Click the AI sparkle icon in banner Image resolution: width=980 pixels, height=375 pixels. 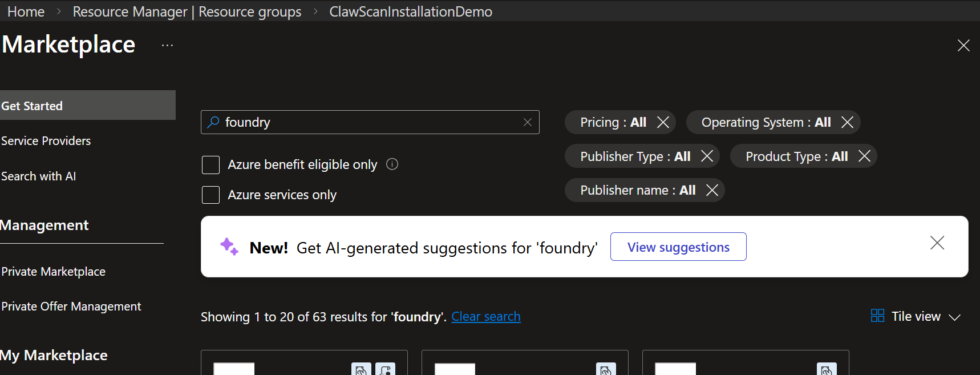[229, 247]
